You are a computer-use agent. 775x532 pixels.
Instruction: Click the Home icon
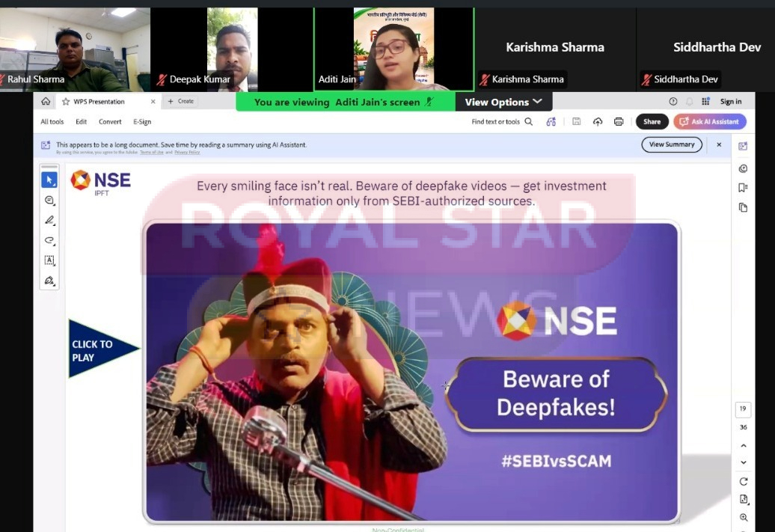click(x=46, y=101)
